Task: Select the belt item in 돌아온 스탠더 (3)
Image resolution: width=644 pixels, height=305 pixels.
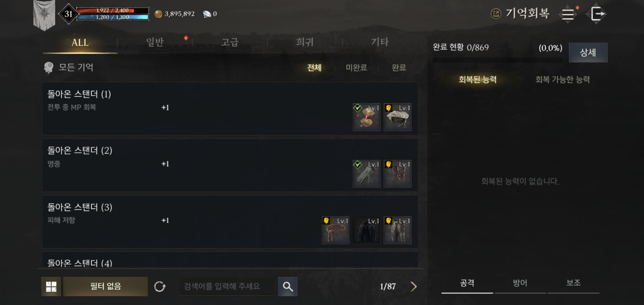Action: click(x=336, y=230)
